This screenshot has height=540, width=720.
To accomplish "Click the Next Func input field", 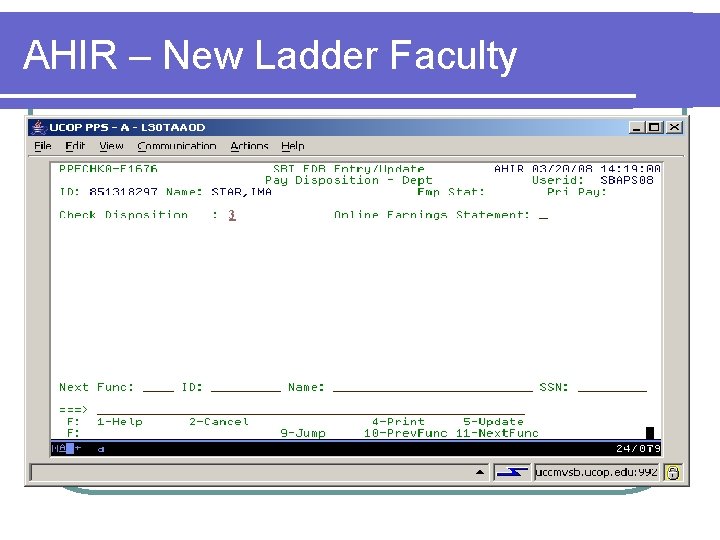I will [x=158, y=388].
